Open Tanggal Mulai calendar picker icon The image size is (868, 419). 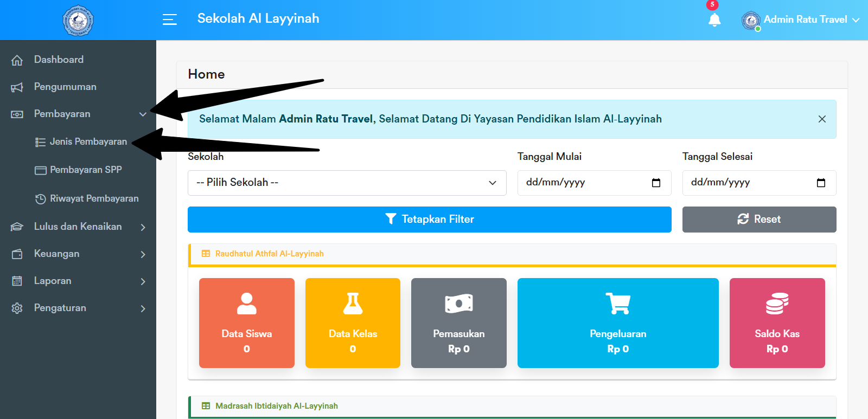[656, 183]
